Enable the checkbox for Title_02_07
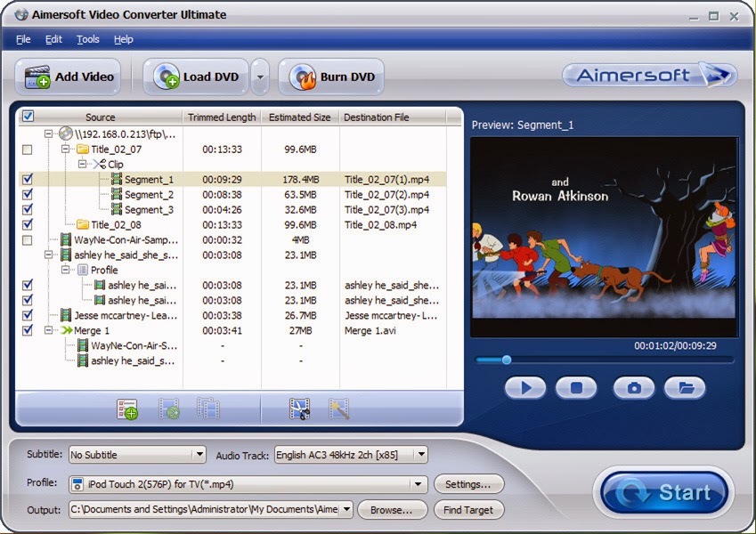This screenshot has height=534, width=756. (27, 150)
